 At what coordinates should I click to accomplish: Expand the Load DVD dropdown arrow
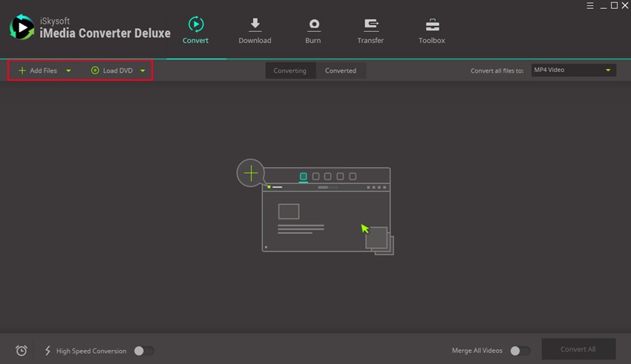pos(143,70)
